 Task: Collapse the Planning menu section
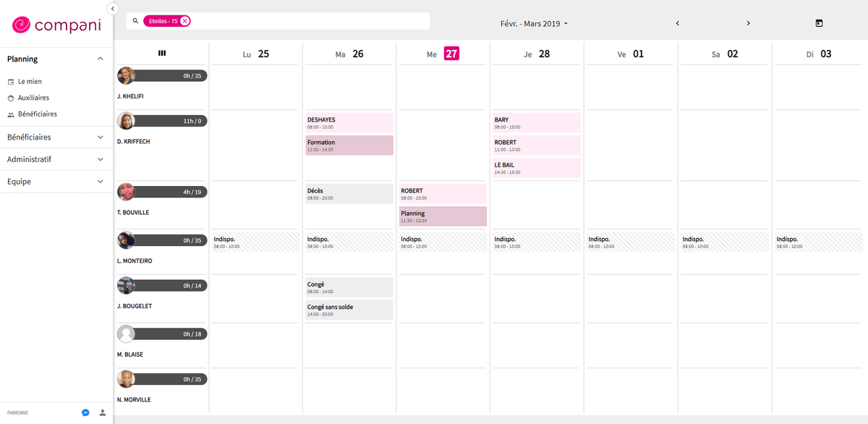click(x=100, y=59)
